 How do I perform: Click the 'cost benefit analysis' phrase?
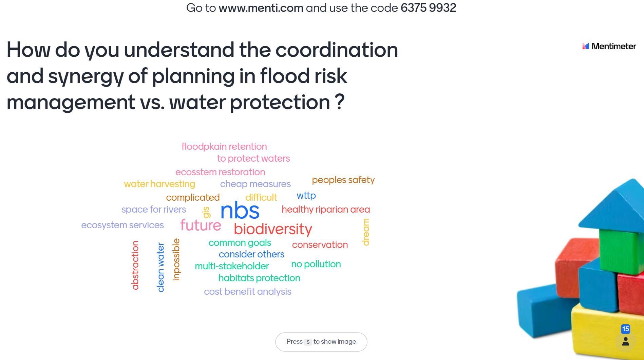248,292
